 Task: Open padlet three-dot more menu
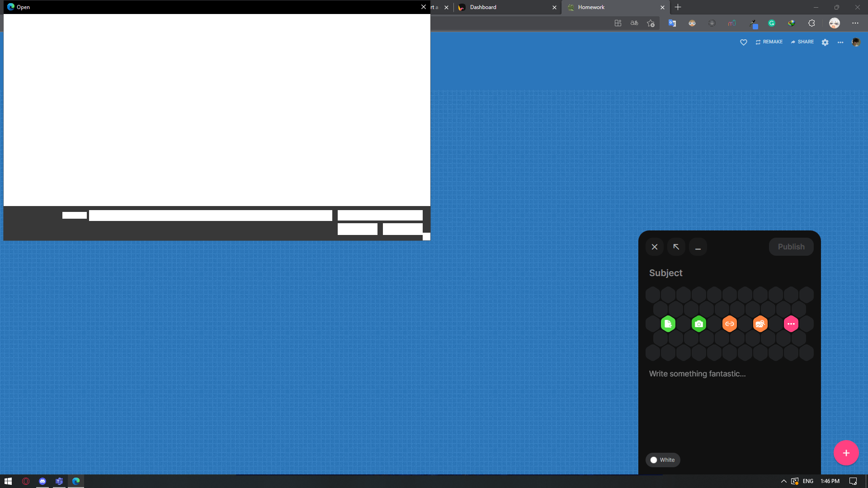point(840,42)
